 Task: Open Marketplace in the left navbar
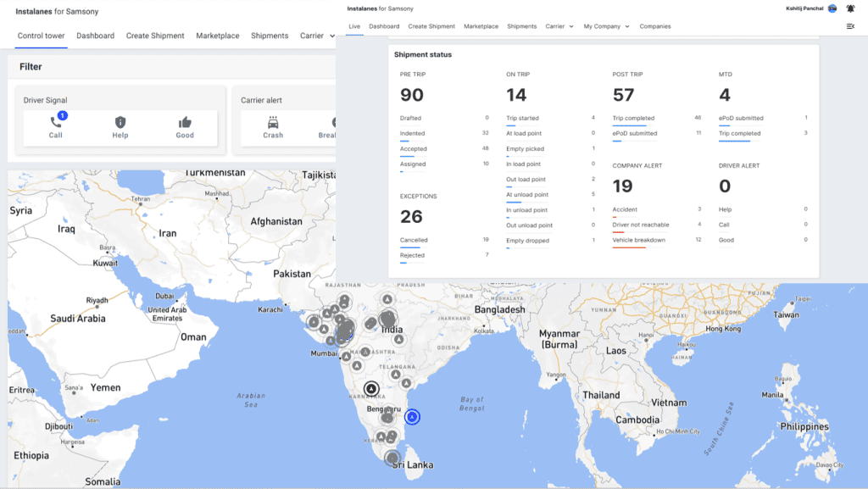pos(217,36)
